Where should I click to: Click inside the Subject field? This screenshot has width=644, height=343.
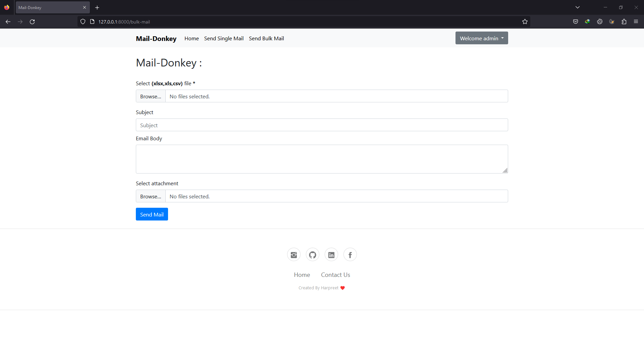click(x=322, y=125)
